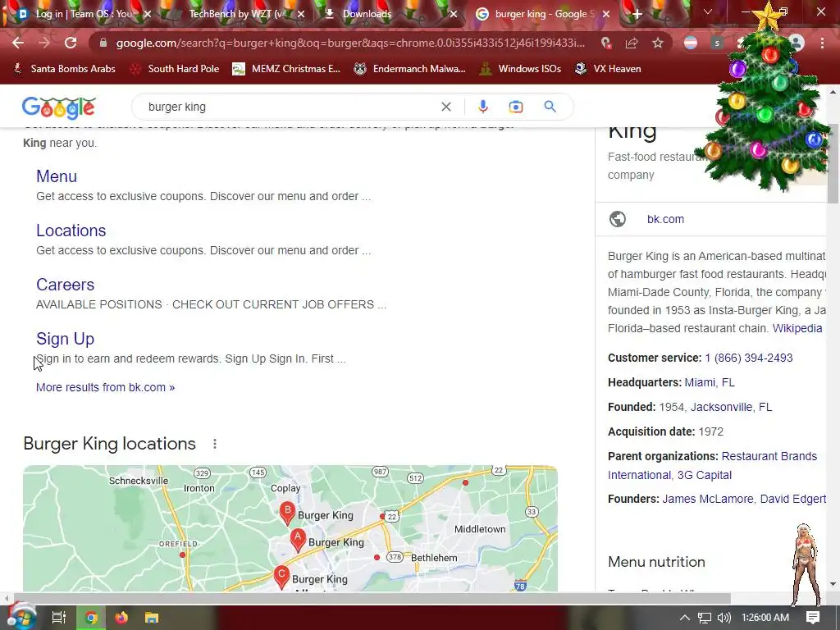The image size is (840, 630).
Task: Click the vertical page scrollbar thumb
Action: 833,163
